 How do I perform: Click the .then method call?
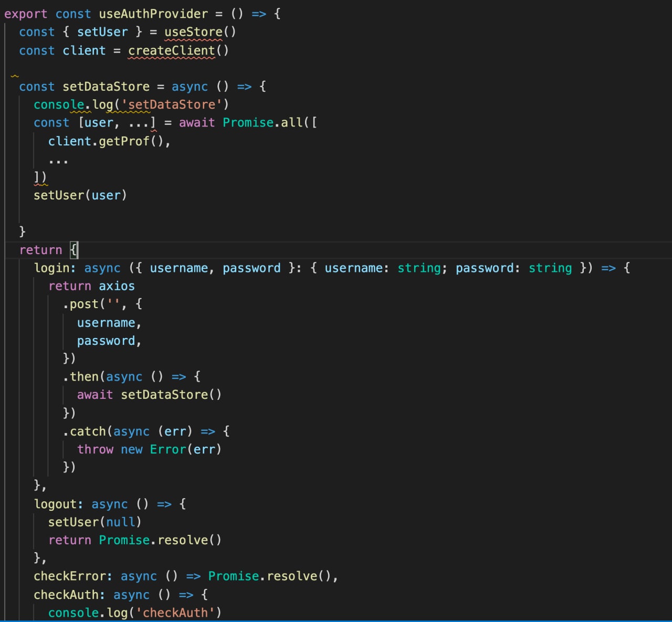pos(80,377)
